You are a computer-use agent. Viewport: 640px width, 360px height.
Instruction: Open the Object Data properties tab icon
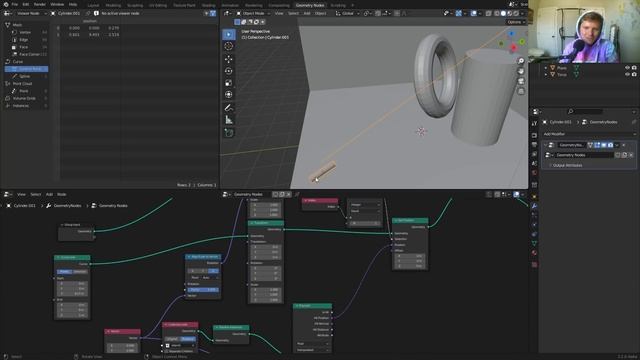[534, 243]
